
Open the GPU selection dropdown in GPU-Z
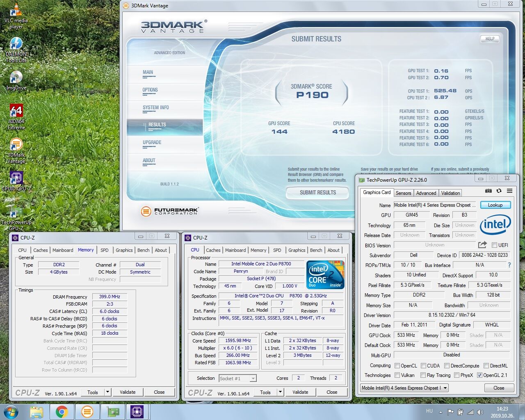pos(445,388)
